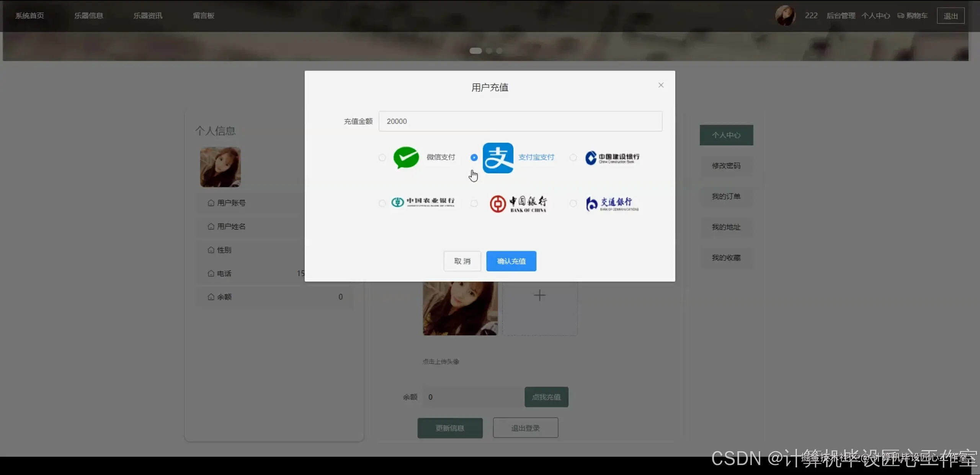The height and width of the screenshot is (475, 980).
Task: Click the China Construction Bank logo
Action: pos(612,157)
